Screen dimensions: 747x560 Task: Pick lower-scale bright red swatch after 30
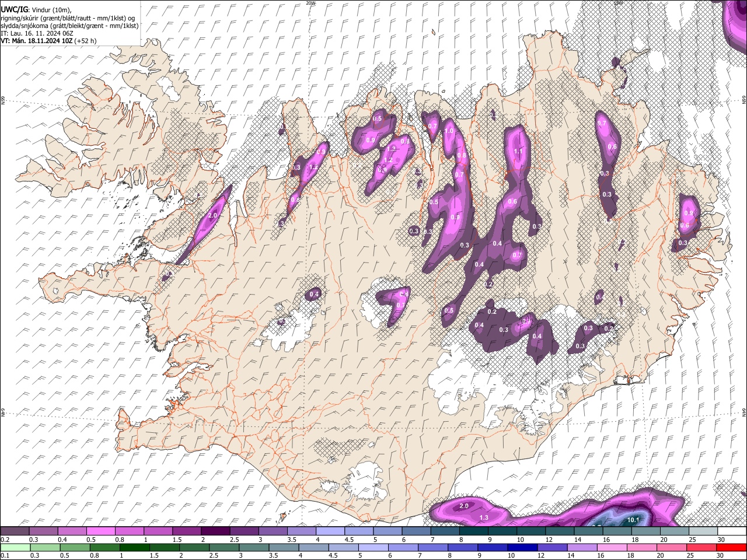pyautogui.click(x=732, y=547)
